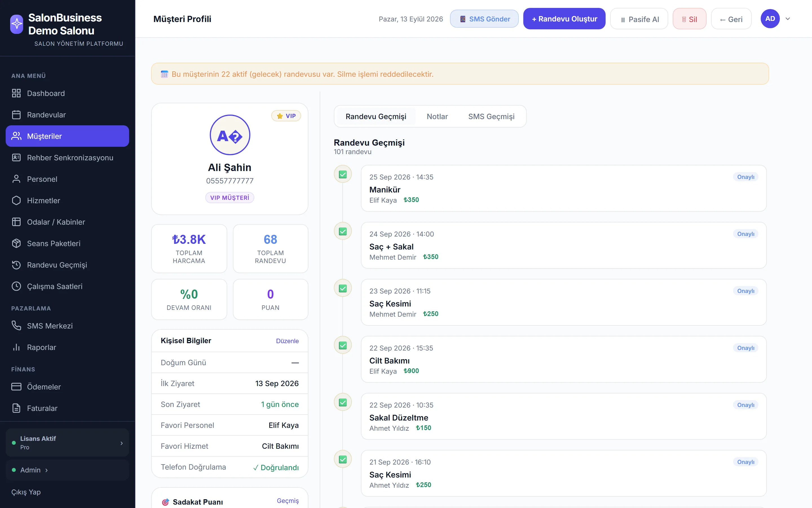The width and height of the screenshot is (812, 508).
Task: Click the ₺150 price on Sakal Düzeltme
Action: click(x=423, y=428)
